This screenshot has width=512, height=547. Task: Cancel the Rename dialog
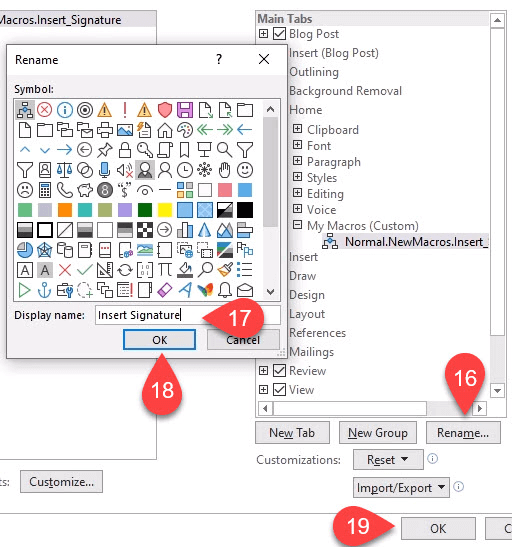coord(243,340)
